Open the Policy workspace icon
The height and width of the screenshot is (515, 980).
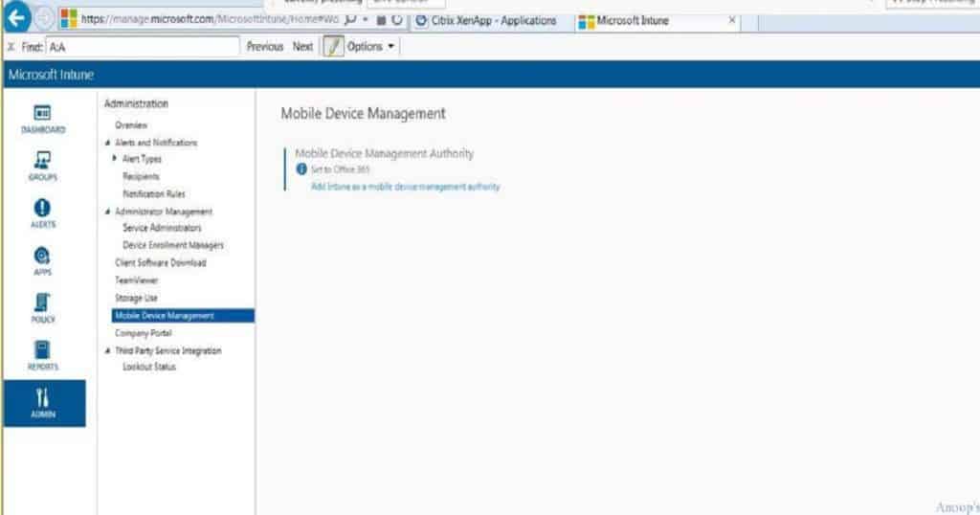43,308
